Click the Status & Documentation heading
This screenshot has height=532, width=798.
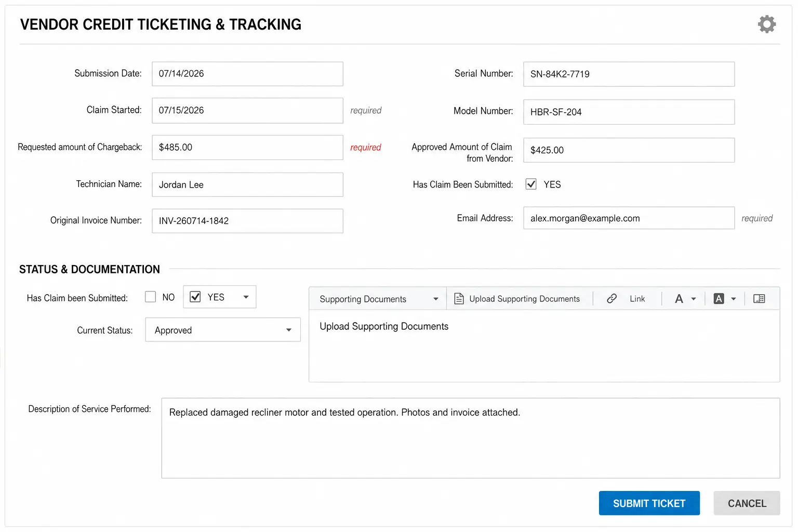pos(89,269)
